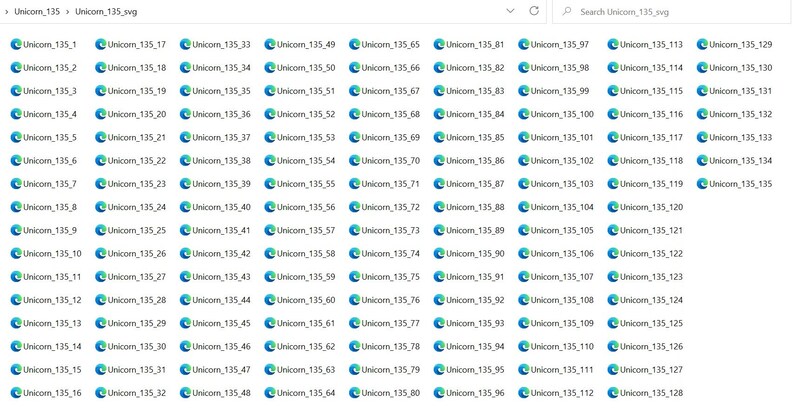Click the Edge icon of Unicorn_135_129
This screenshot has width=794, height=420.
tap(702, 45)
